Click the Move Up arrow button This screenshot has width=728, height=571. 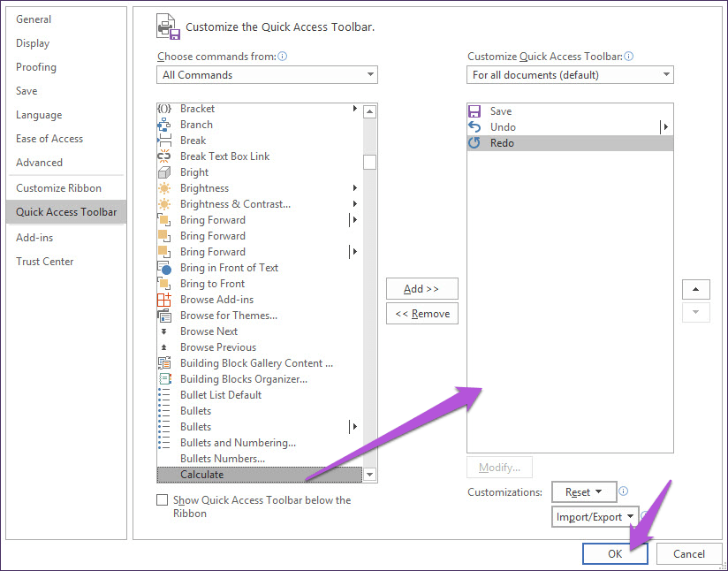[x=695, y=290]
